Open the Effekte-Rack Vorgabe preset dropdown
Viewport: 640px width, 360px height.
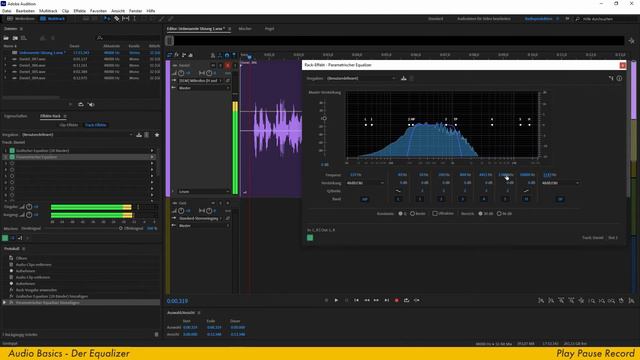[78, 135]
